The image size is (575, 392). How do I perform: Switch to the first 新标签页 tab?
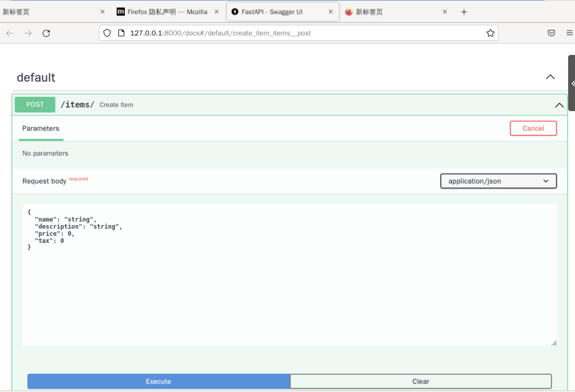click(53, 12)
